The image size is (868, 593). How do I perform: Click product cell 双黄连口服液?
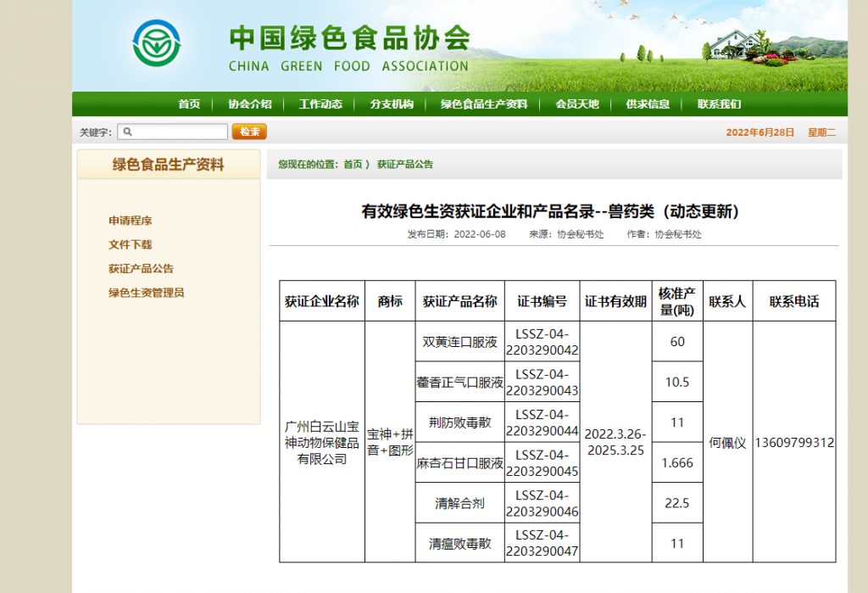pyautogui.click(x=460, y=342)
